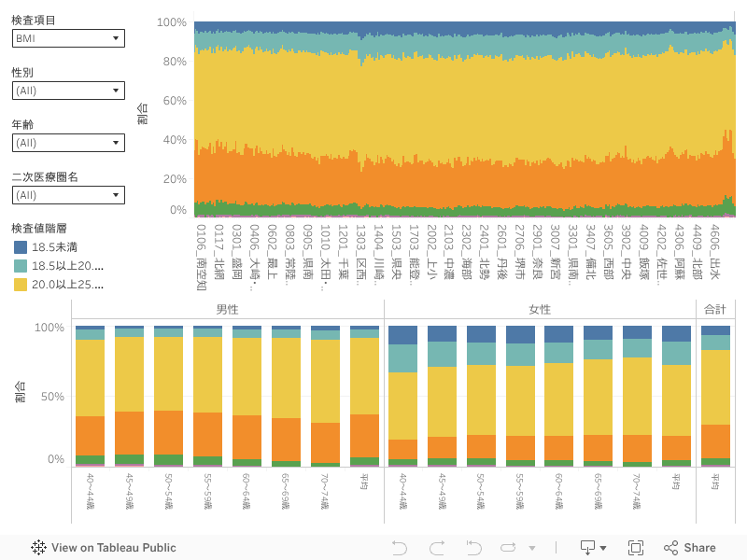Click the Download icon
Screen dimensions: 747x560
pos(588,548)
